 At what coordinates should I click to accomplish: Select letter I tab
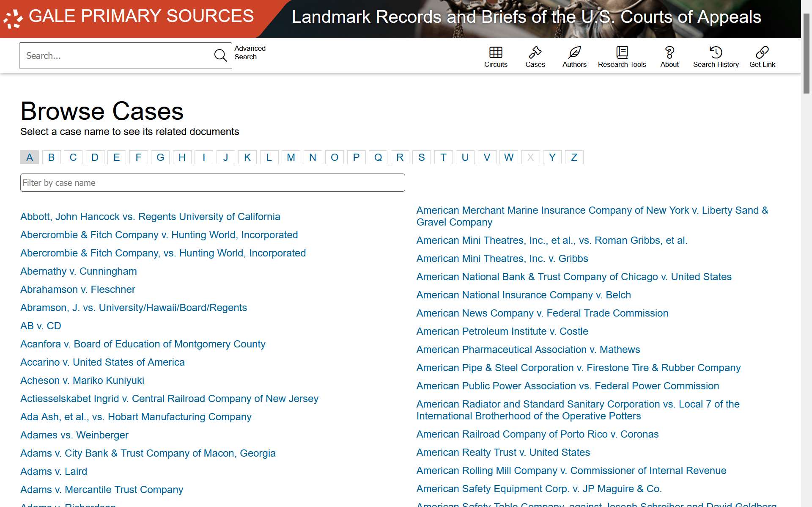tap(204, 157)
